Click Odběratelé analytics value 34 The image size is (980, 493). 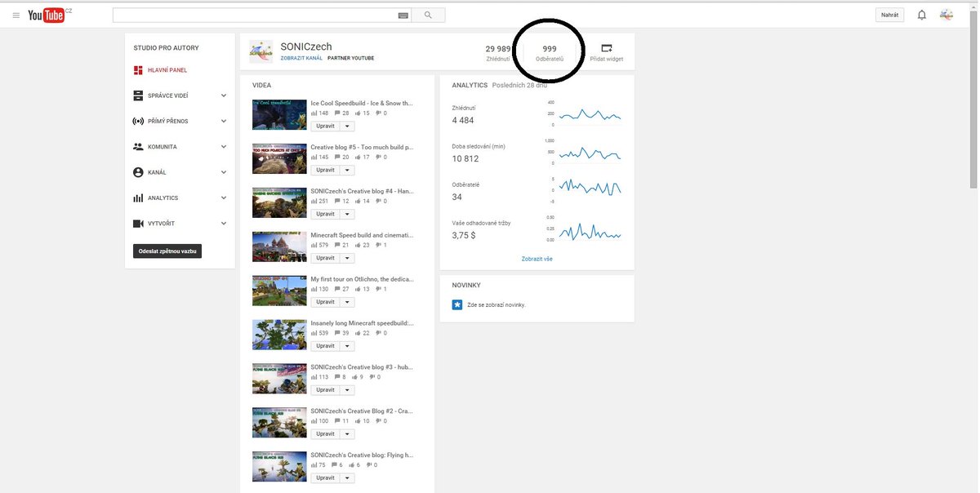point(457,197)
